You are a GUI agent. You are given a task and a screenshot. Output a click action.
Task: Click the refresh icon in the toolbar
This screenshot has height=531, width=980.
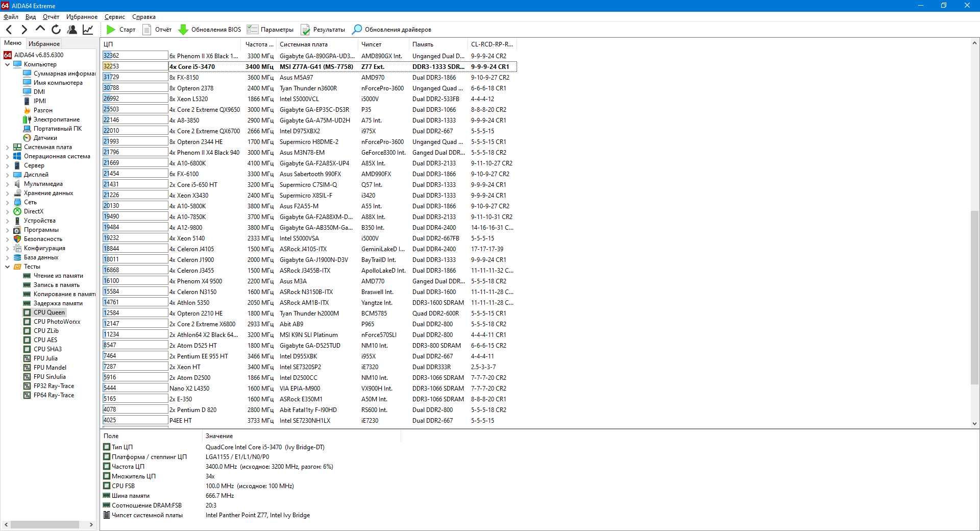56,30
